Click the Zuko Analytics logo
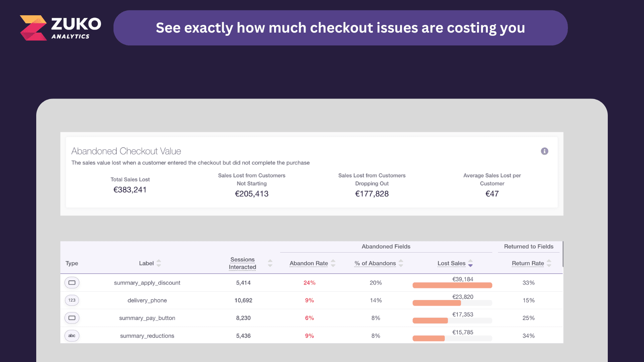644x362 pixels. 60,28
